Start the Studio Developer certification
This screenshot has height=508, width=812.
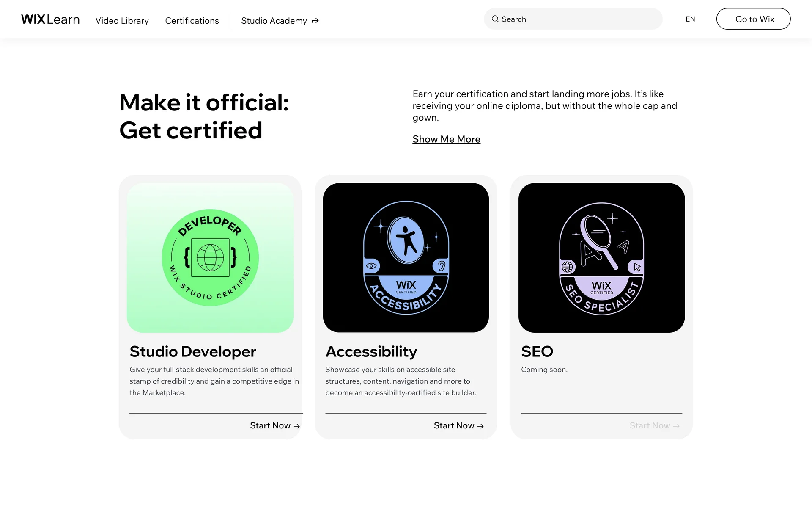[x=274, y=426]
